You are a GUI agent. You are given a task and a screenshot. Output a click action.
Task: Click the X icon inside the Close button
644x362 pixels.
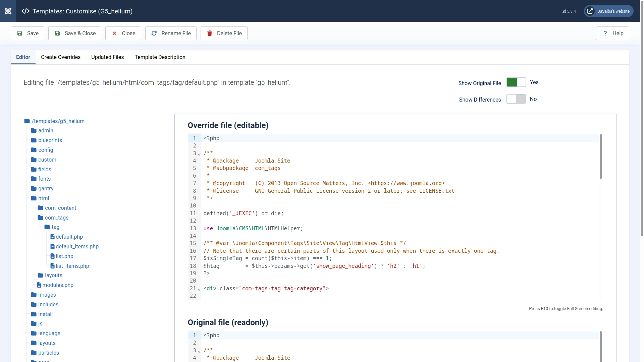pyautogui.click(x=114, y=33)
